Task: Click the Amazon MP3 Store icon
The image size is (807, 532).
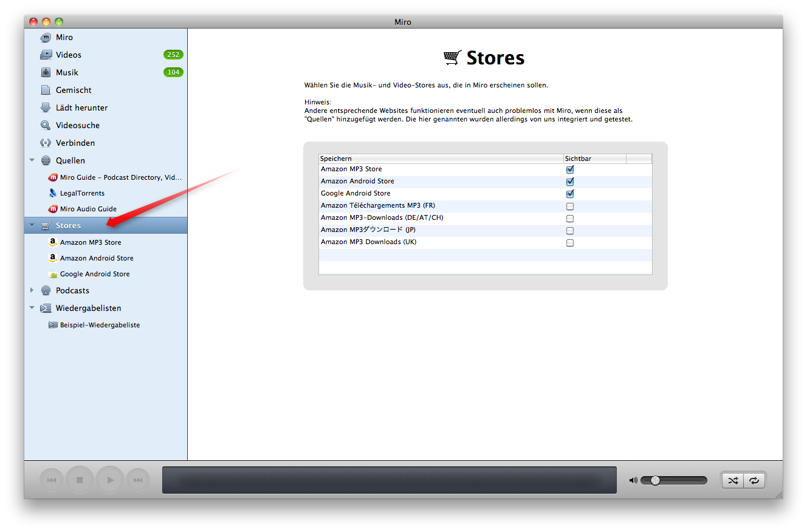Action: (52, 242)
